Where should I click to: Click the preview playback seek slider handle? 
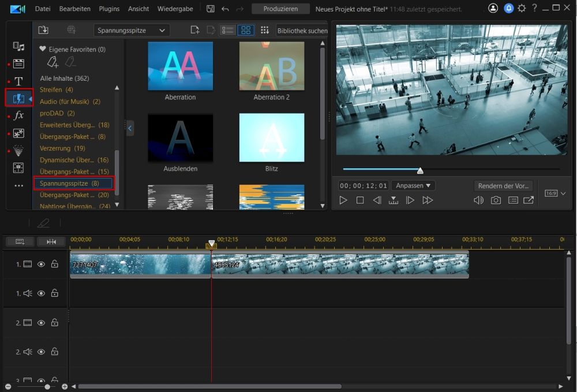point(420,170)
